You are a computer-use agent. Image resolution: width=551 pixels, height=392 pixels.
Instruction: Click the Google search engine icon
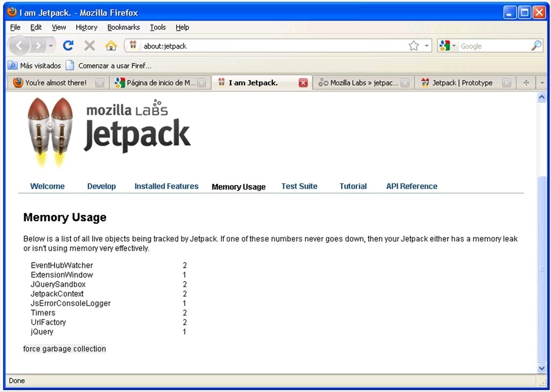tap(444, 46)
